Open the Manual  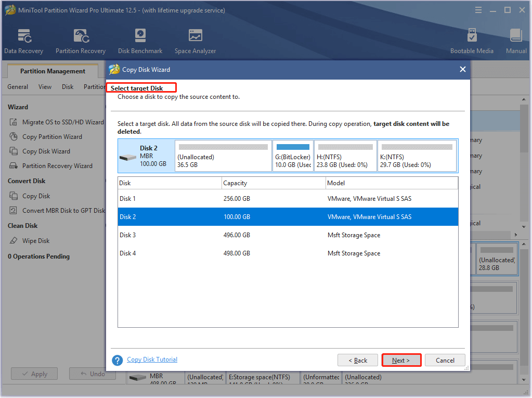pyautogui.click(x=516, y=41)
